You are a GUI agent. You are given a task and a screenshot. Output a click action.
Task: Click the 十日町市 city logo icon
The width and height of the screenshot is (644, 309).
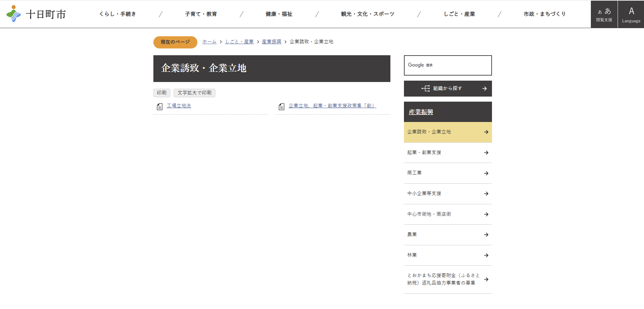14,14
